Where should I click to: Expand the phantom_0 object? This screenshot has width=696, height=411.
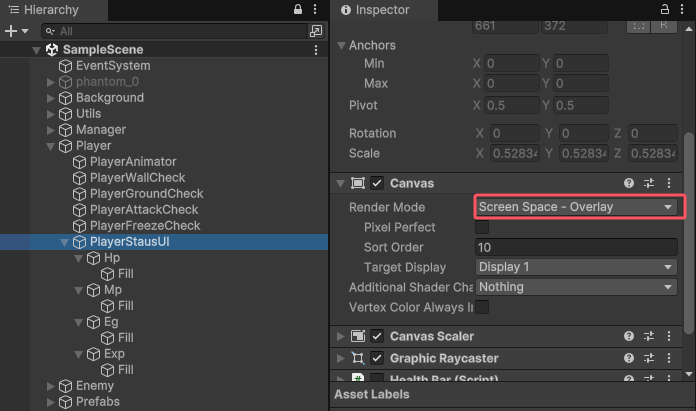pos(50,82)
